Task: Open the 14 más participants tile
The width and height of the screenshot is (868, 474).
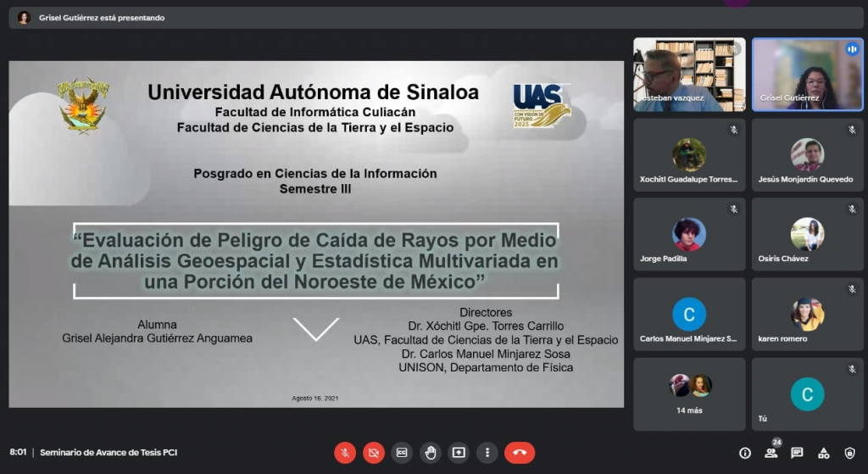Action: click(689, 393)
